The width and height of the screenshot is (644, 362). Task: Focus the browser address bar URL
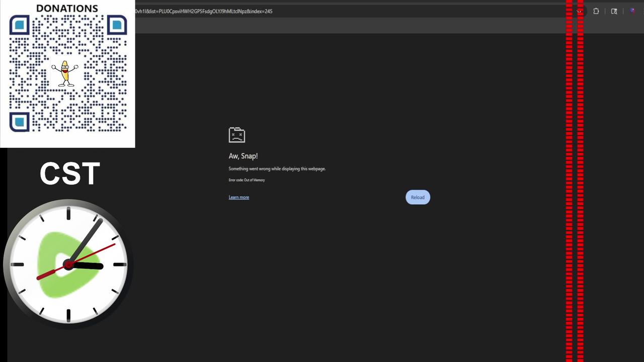tap(204, 11)
